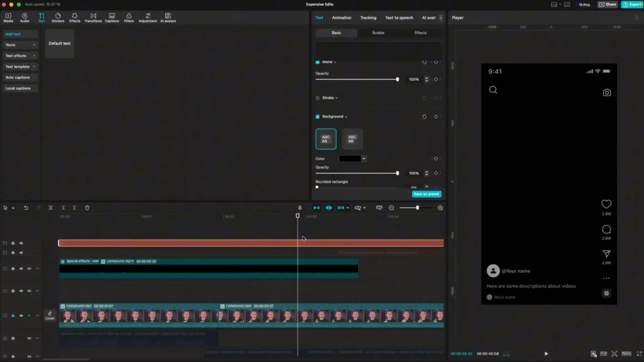
Task: Click the microphone voiceover record icon
Action: click(x=300, y=208)
